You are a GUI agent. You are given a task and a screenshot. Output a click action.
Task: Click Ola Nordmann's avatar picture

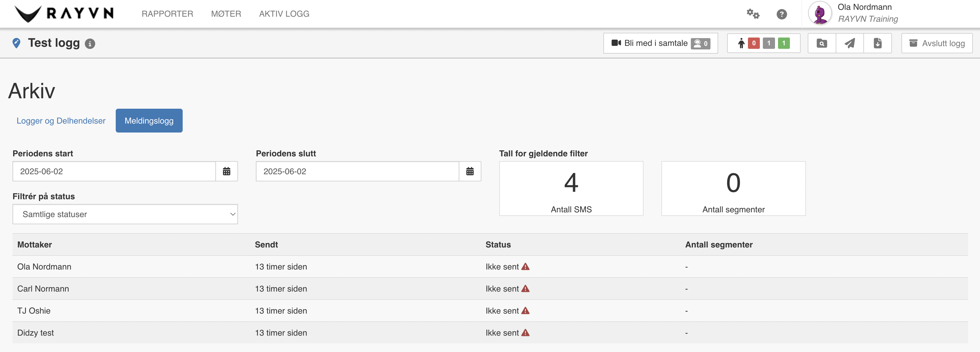pyautogui.click(x=820, y=13)
